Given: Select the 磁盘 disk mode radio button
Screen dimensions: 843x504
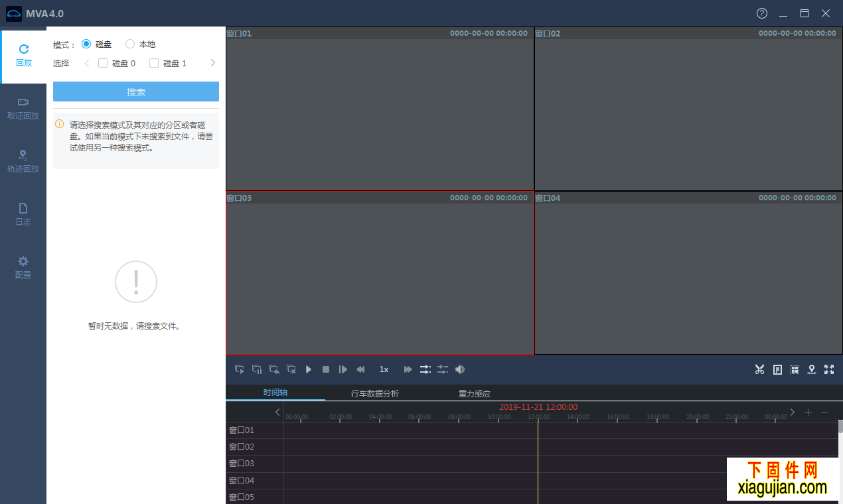Looking at the screenshot, I should [x=86, y=44].
